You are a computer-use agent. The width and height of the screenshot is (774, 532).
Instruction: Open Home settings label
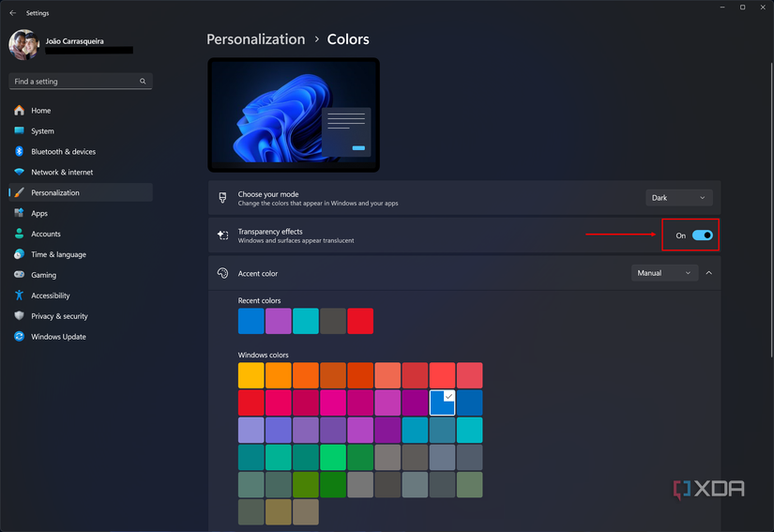(41, 111)
